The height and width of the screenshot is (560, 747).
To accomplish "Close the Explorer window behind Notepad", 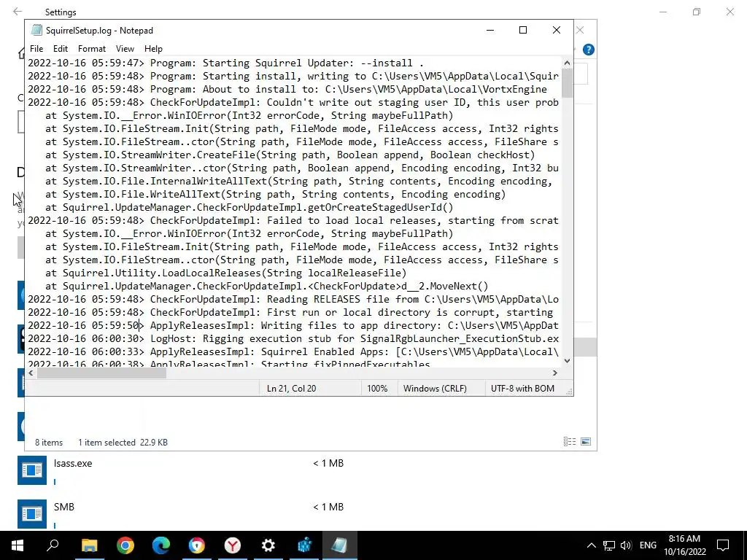I will point(580,30).
